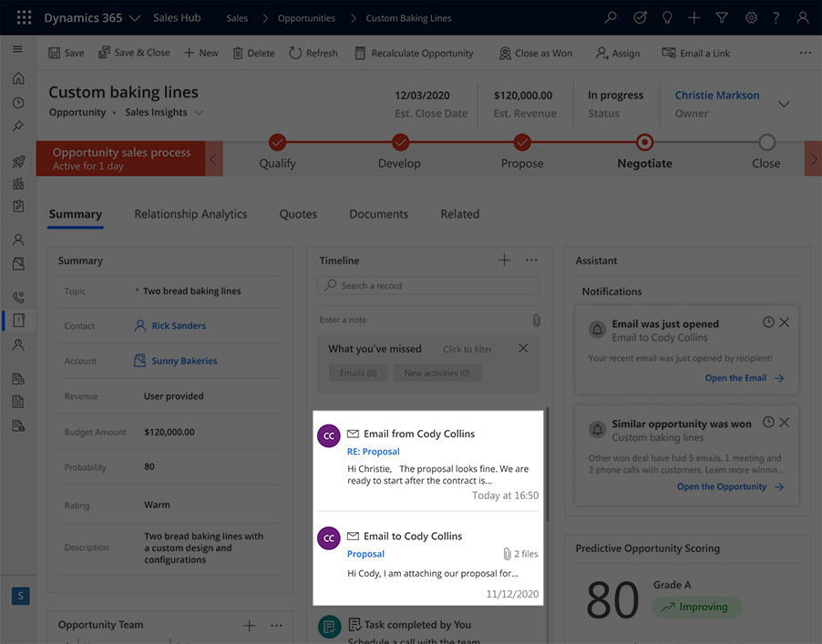Open the settings gear icon
This screenshot has width=822, height=644.
(751, 18)
